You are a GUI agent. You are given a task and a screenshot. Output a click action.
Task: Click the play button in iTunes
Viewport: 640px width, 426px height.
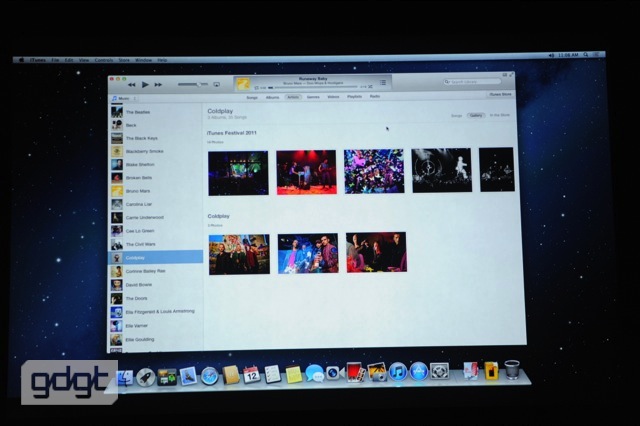tap(145, 84)
